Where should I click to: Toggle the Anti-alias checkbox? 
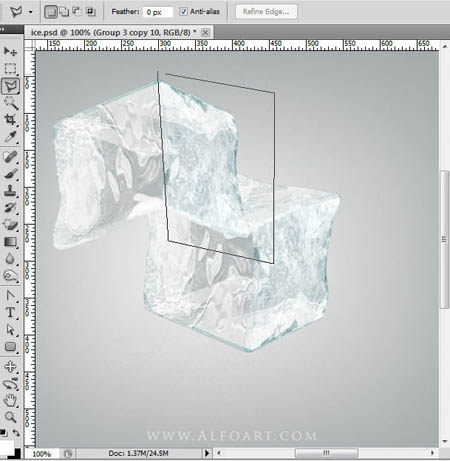tap(183, 12)
